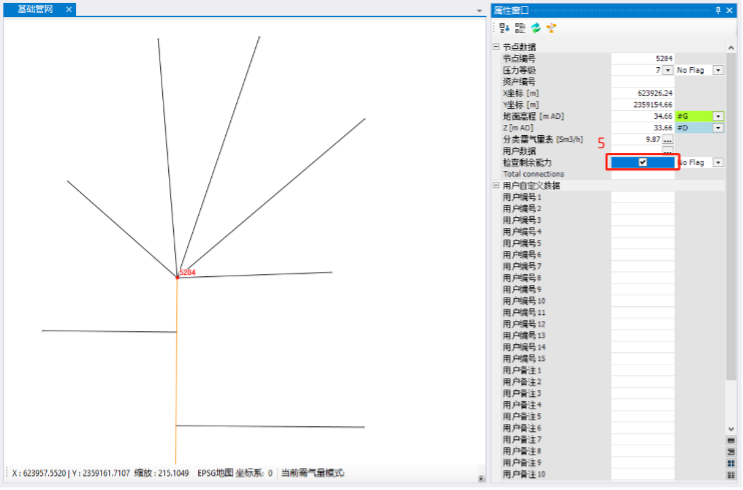Click the ellipsis button for 用户数据
Image resolution: width=743 pixels, height=490 pixels.
tap(667, 151)
